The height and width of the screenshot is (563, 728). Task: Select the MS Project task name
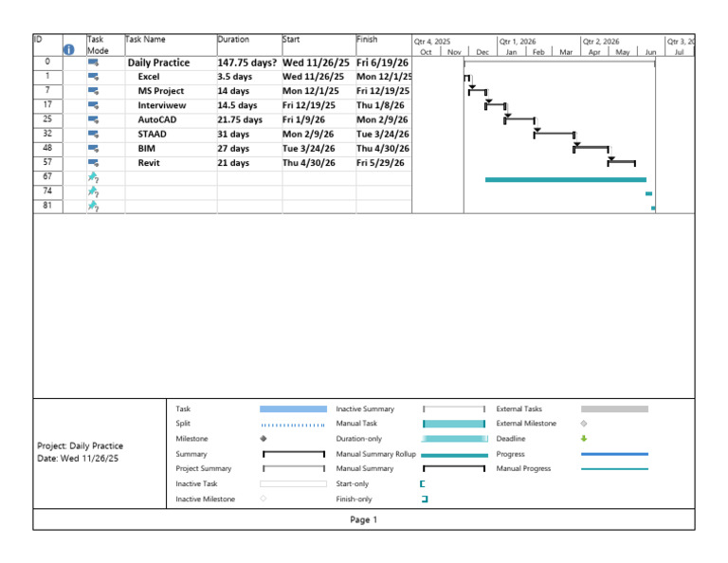(x=160, y=91)
